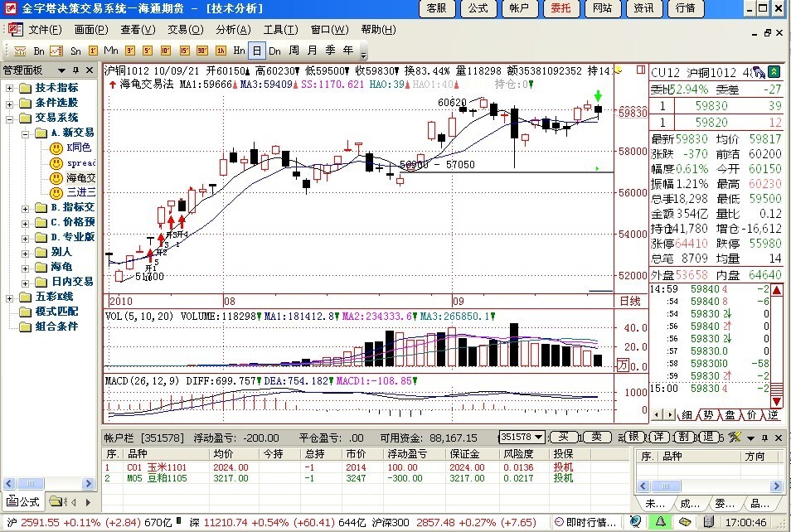
Task: Switch to the 3-minute period icon
Action: [x=130, y=51]
